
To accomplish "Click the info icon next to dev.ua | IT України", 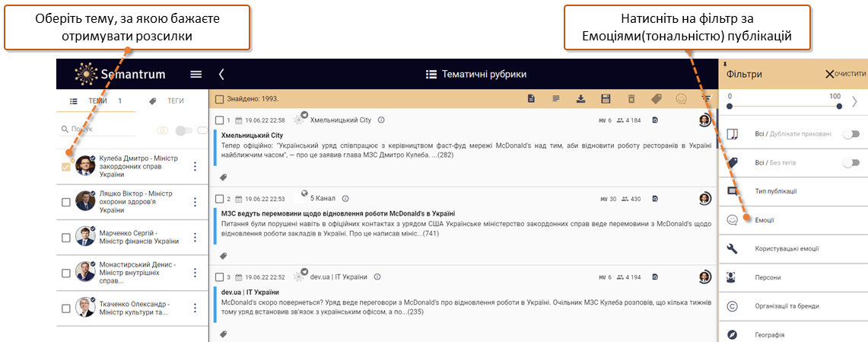I will tap(377, 276).
